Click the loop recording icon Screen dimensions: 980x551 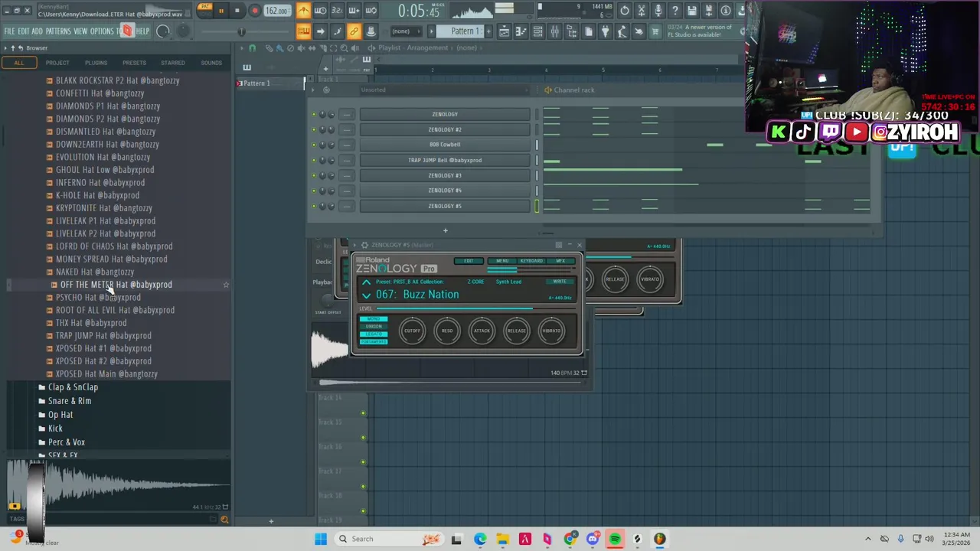click(x=371, y=11)
